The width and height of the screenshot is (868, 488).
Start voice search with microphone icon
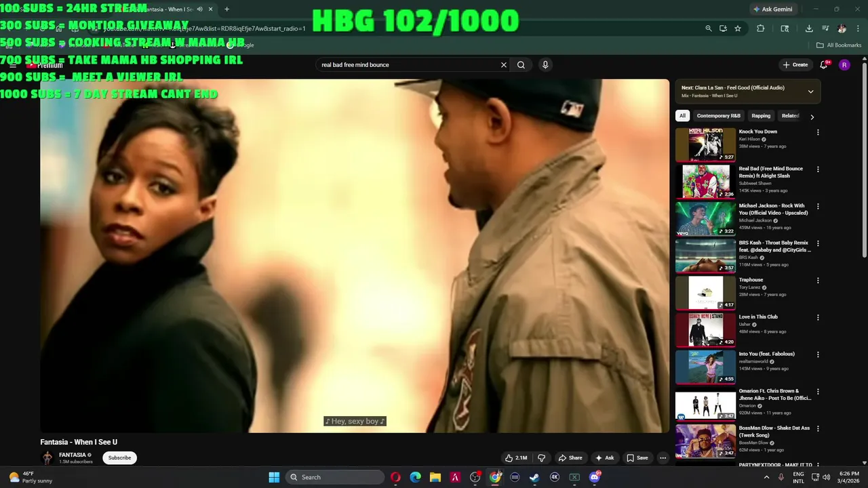[545, 65]
